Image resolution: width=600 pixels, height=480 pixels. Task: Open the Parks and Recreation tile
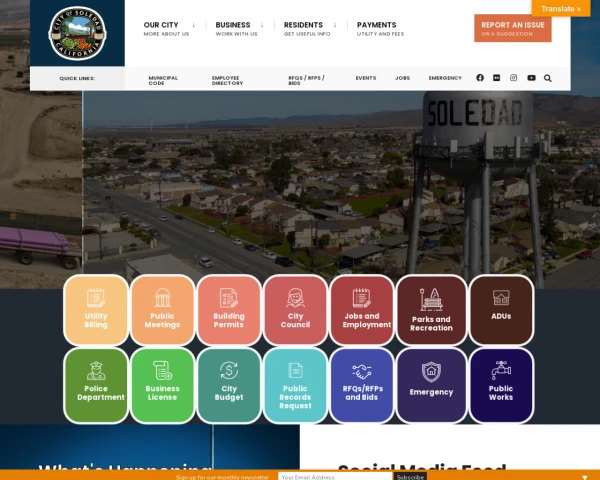tap(431, 310)
